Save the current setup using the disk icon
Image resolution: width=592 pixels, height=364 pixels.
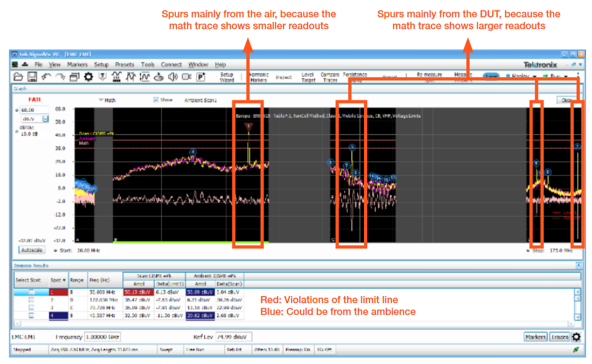pyautogui.click(x=32, y=77)
